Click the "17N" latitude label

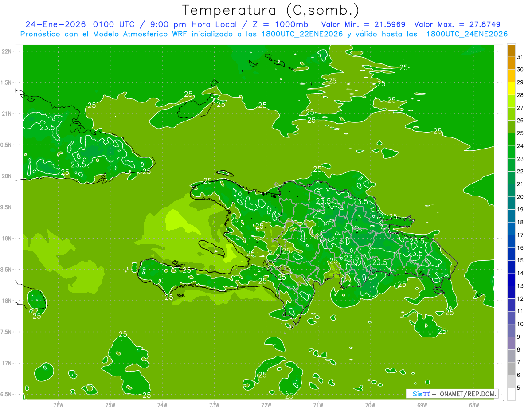pyautogui.click(x=7, y=363)
